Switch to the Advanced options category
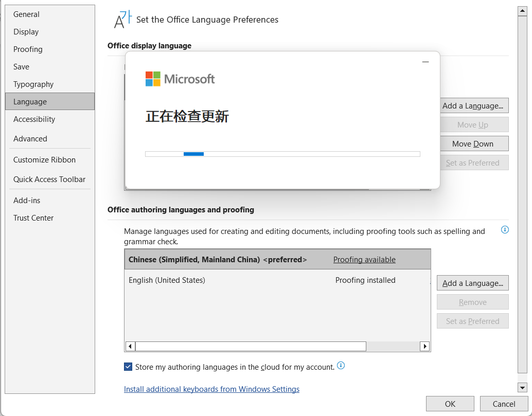 point(30,139)
